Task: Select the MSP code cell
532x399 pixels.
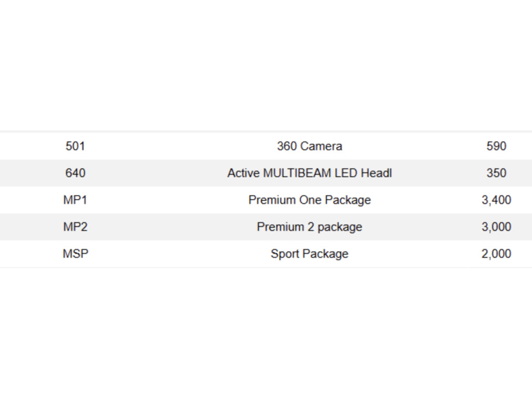Action: pos(75,254)
